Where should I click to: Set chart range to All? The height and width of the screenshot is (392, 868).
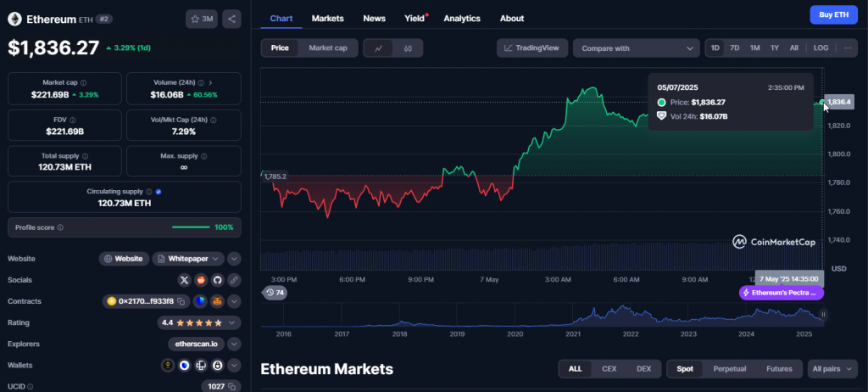(x=793, y=48)
